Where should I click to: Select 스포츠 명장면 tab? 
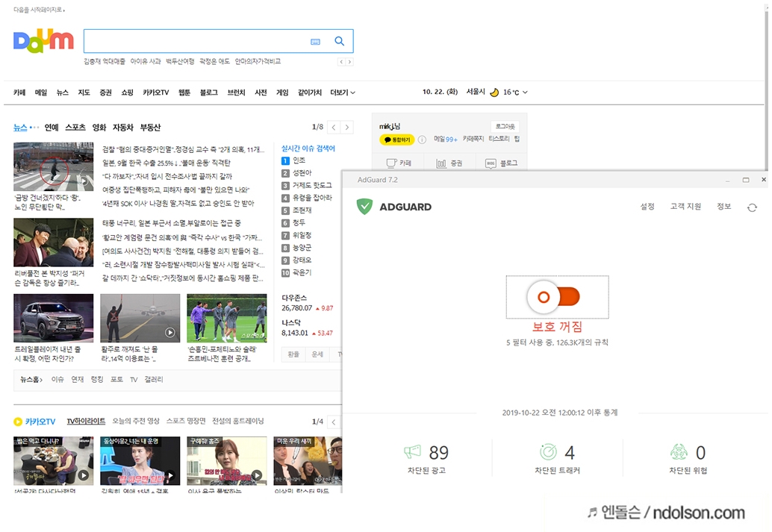click(x=186, y=422)
